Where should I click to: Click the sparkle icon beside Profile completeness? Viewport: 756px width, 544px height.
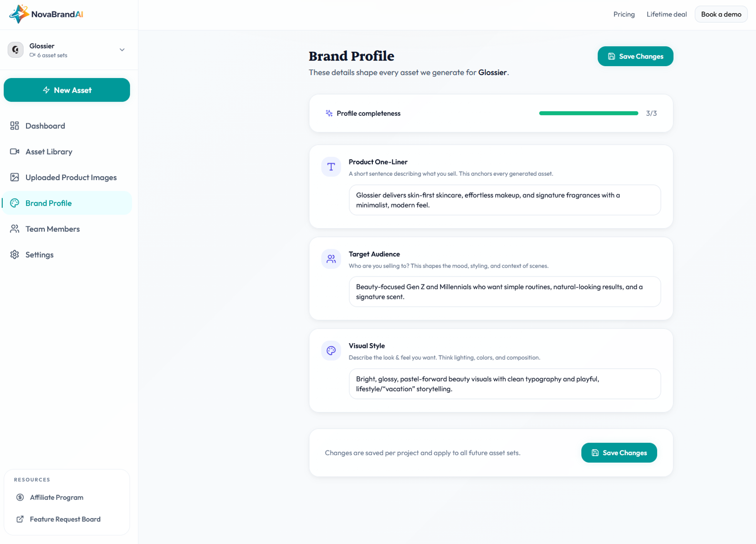pyautogui.click(x=328, y=113)
